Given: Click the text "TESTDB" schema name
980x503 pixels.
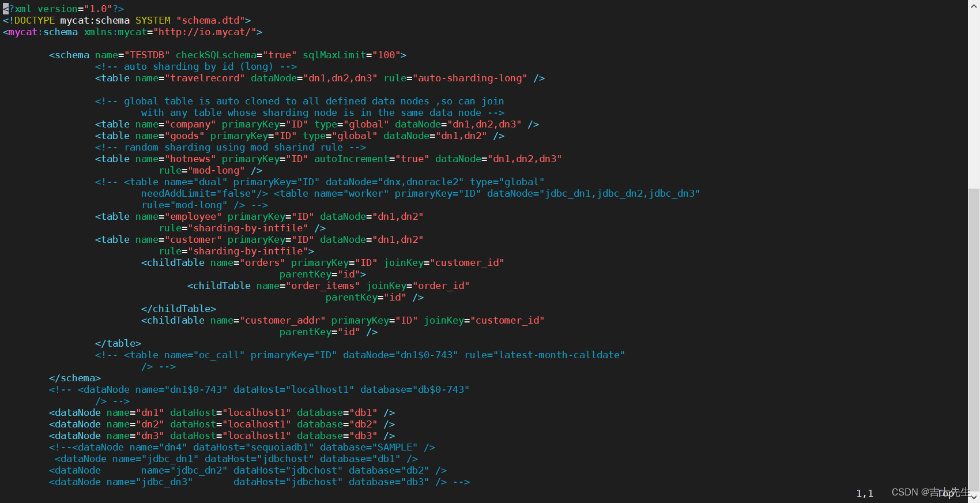Looking at the screenshot, I should point(147,55).
